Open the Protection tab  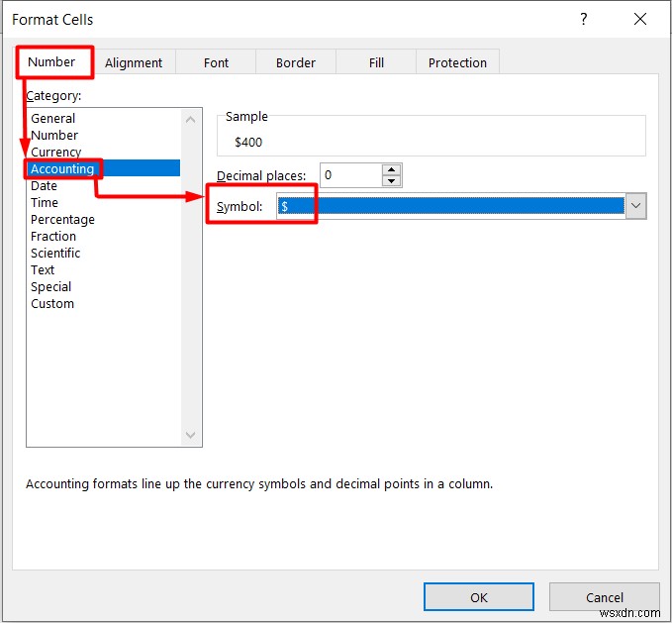tap(457, 63)
